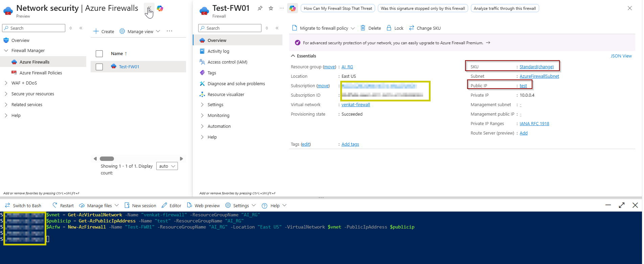Image resolution: width=644 pixels, height=264 pixels.
Task: Open Display count auto dropdown
Action: pos(167,166)
